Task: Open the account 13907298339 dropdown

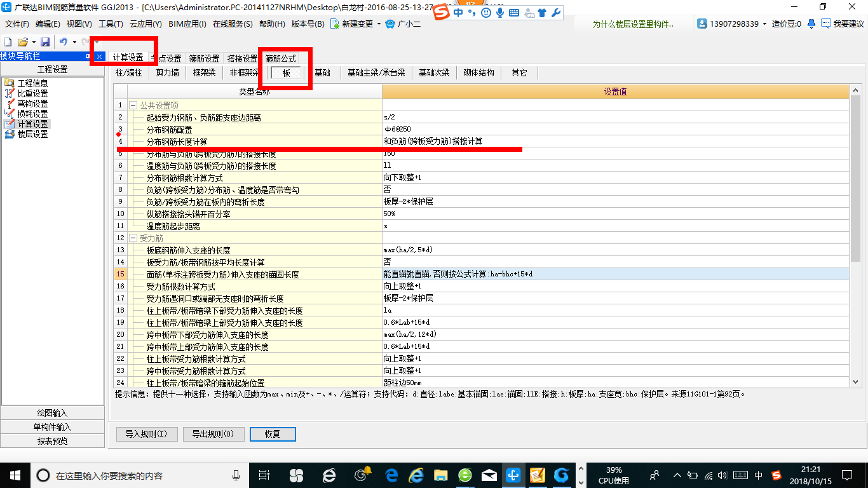Action: [x=764, y=24]
